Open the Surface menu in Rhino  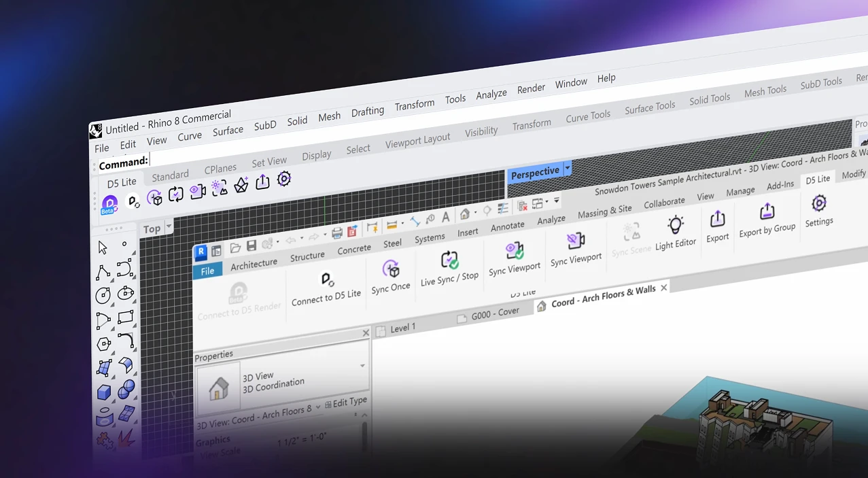tap(228, 131)
